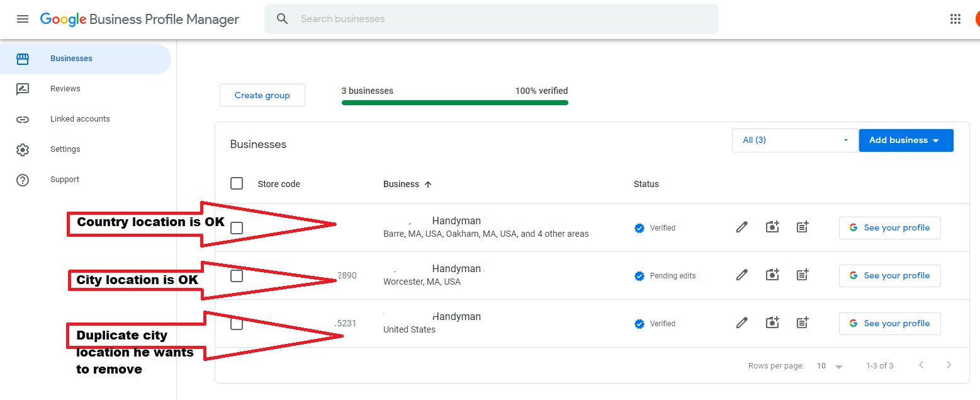
Task: Focus the Search businesses field
Action: (x=491, y=19)
